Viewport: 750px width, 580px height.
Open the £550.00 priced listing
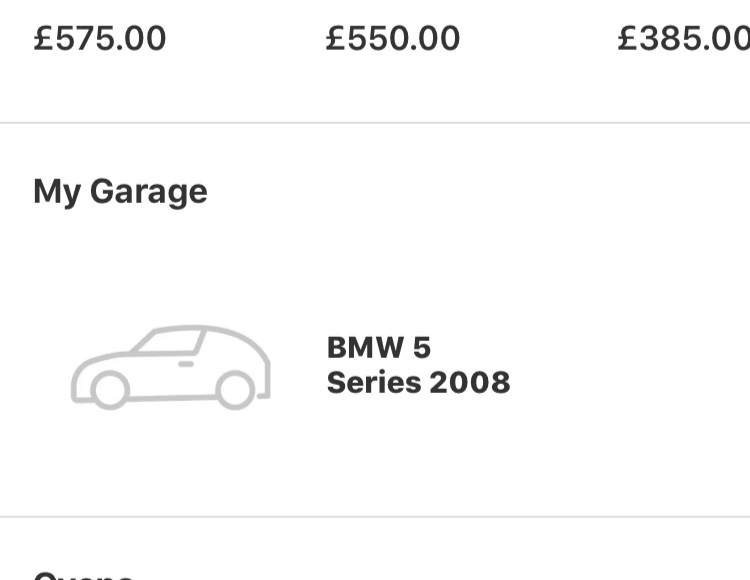point(393,38)
